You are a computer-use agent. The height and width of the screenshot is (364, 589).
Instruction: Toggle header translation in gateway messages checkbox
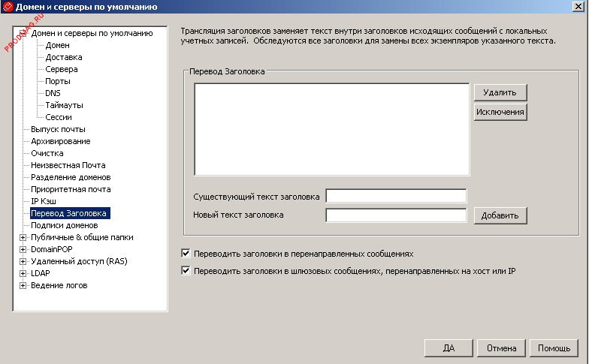pos(186,271)
